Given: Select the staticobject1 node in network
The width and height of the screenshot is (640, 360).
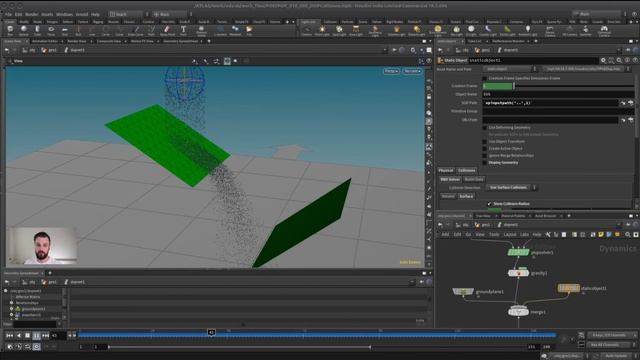Looking at the screenshot, I should 569,288.
